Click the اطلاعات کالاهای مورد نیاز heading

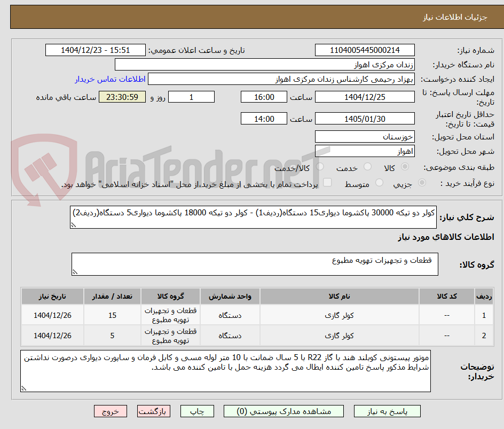(x=446, y=237)
